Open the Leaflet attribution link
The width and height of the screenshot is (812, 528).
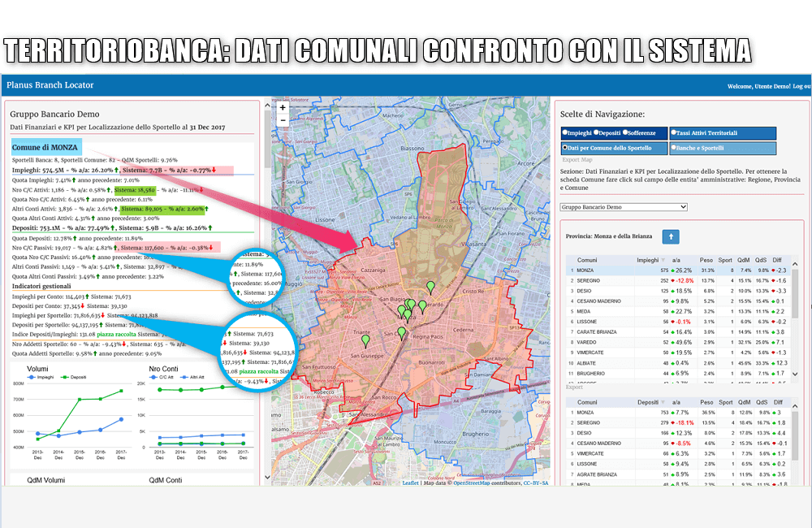(x=410, y=483)
